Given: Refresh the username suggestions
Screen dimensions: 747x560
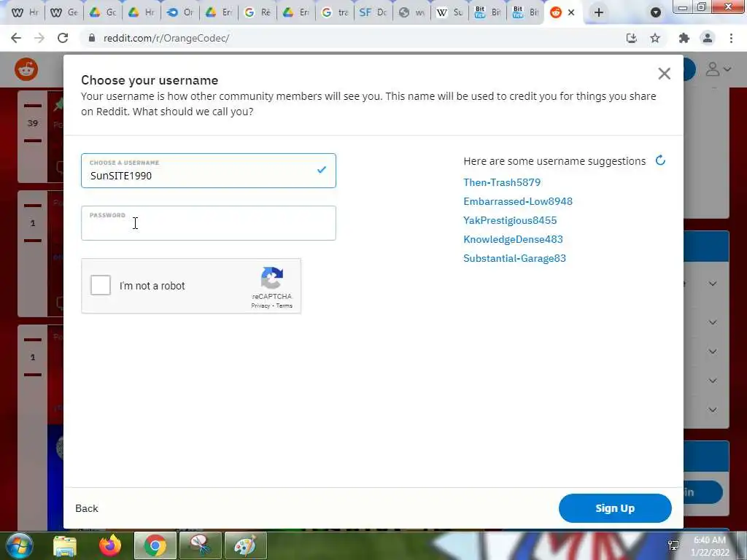Looking at the screenshot, I should coord(659,160).
